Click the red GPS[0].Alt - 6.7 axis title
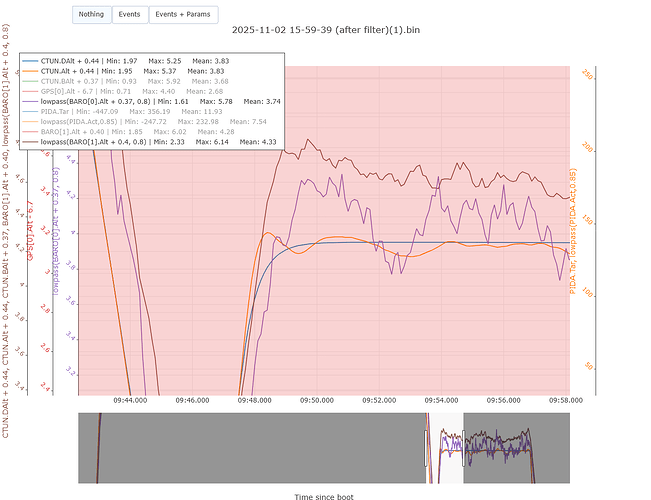The width and height of the screenshot is (651, 500). tap(31, 231)
